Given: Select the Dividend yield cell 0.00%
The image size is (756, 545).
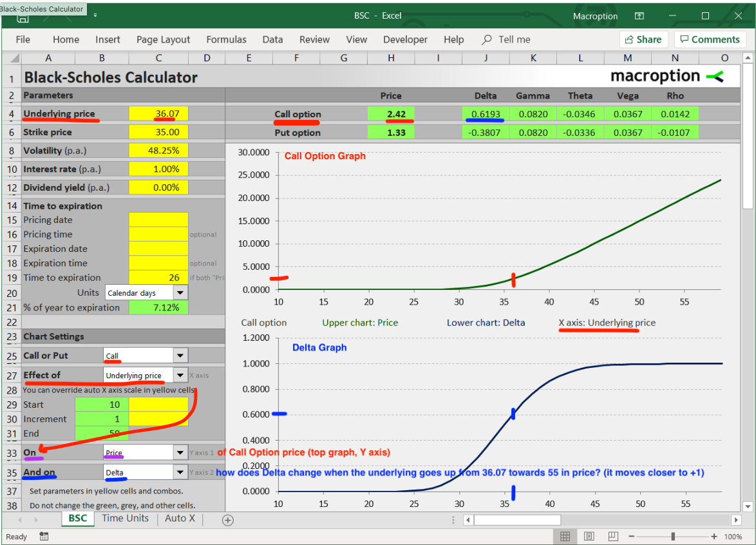Looking at the screenshot, I should pyautogui.click(x=158, y=187).
